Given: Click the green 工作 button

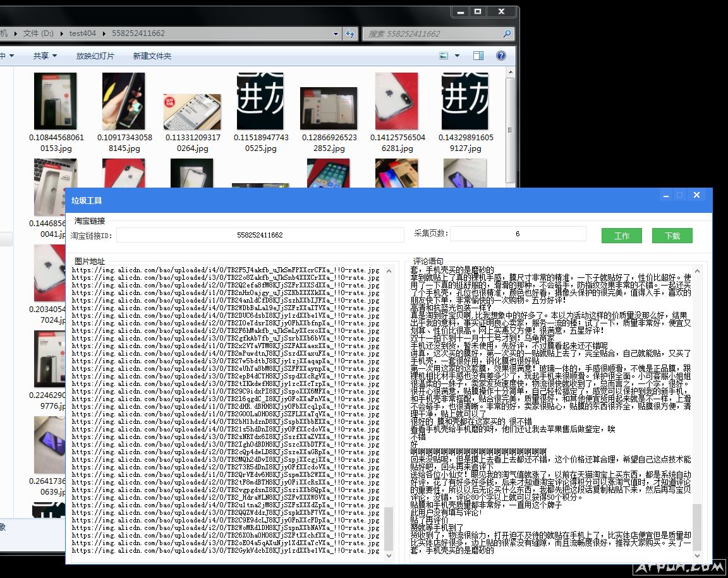Looking at the screenshot, I should [621, 236].
